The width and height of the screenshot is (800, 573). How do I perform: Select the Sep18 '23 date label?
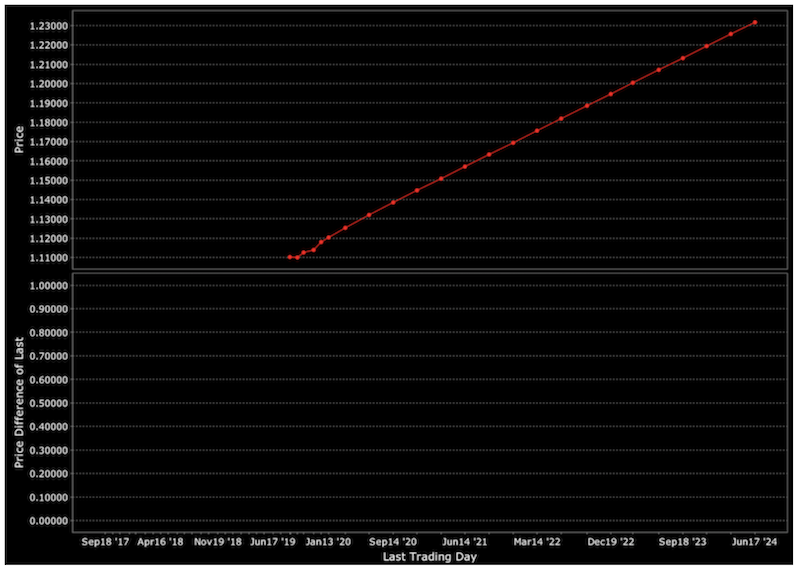pos(682,541)
